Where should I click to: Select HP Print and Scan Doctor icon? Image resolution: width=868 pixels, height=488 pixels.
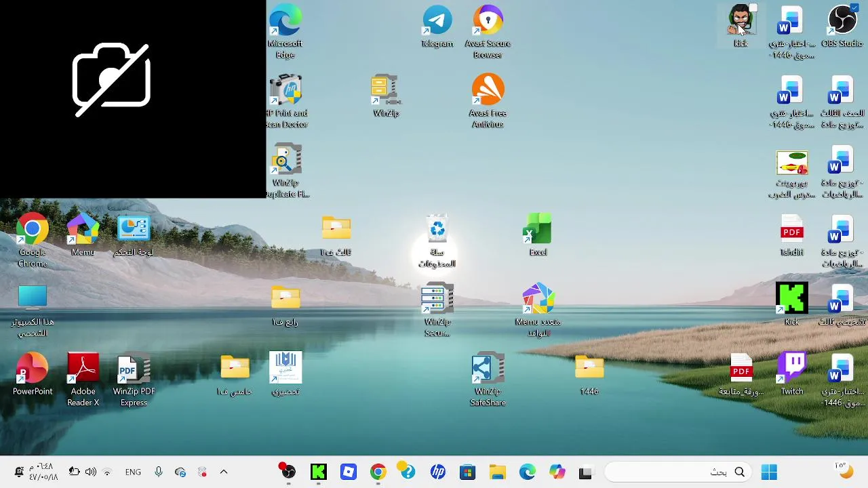(286, 102)
